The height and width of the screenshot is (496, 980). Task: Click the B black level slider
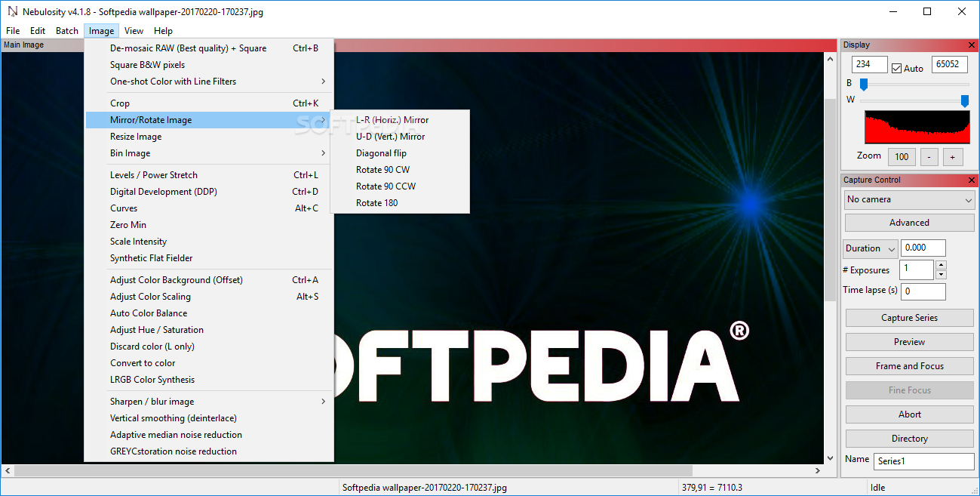pyautogui.click(x=914, y=84)
